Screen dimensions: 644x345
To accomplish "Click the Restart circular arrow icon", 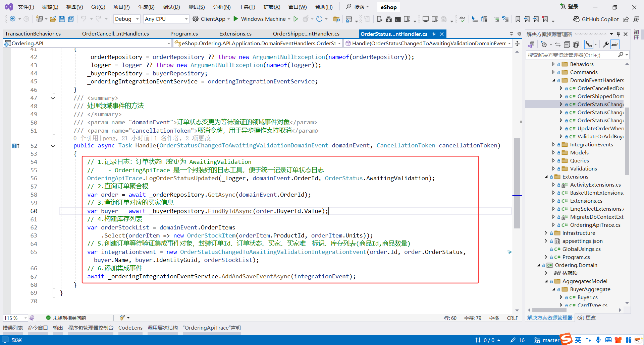I will pyautogui.click(x=319, y=19).
